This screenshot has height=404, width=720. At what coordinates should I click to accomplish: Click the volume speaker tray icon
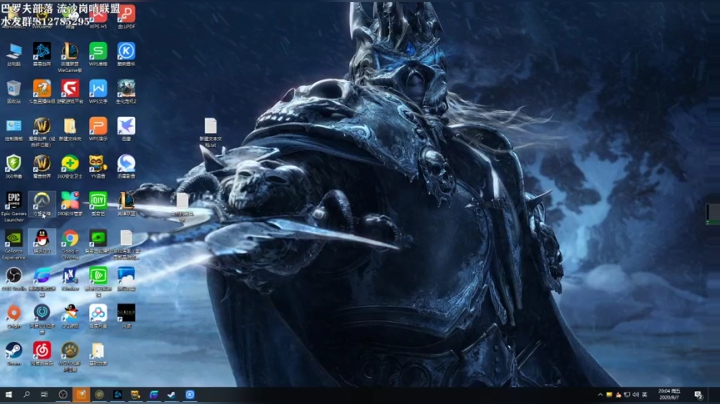636,394
